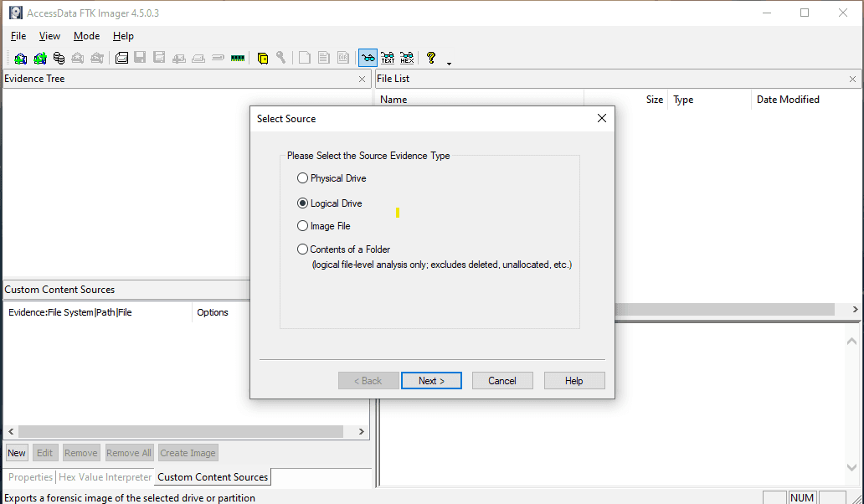Switch to the Properties tab
Screen dimensions: 864x504
(30, 477)
